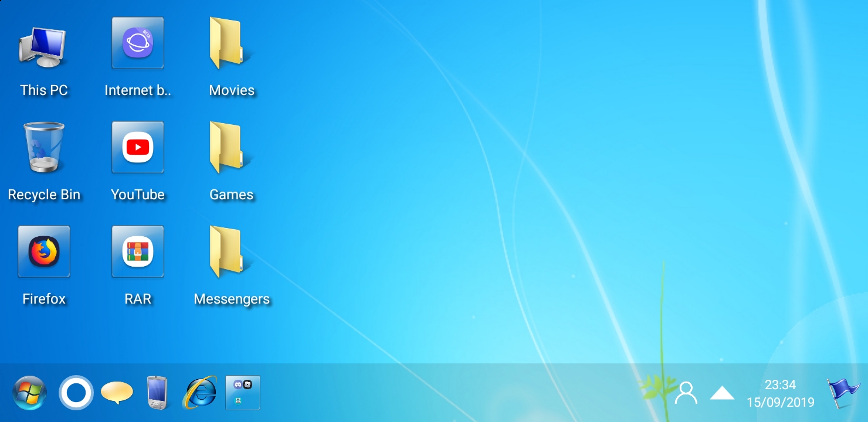Select the 'Firefox' label text
Image resolution: width=868 pixels, height=422 pixels.
click(x=44, y=299)
